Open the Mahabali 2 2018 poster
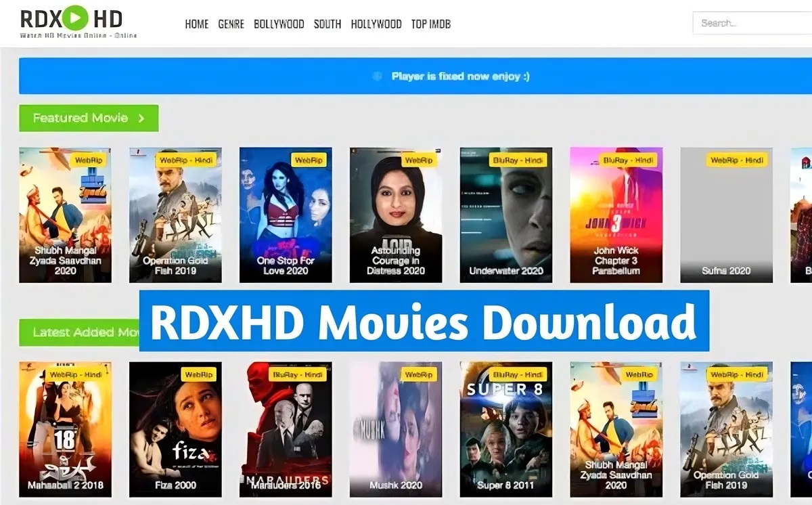Image resolution: width=812 pixels, height=505 pixels. click(65, 429)
